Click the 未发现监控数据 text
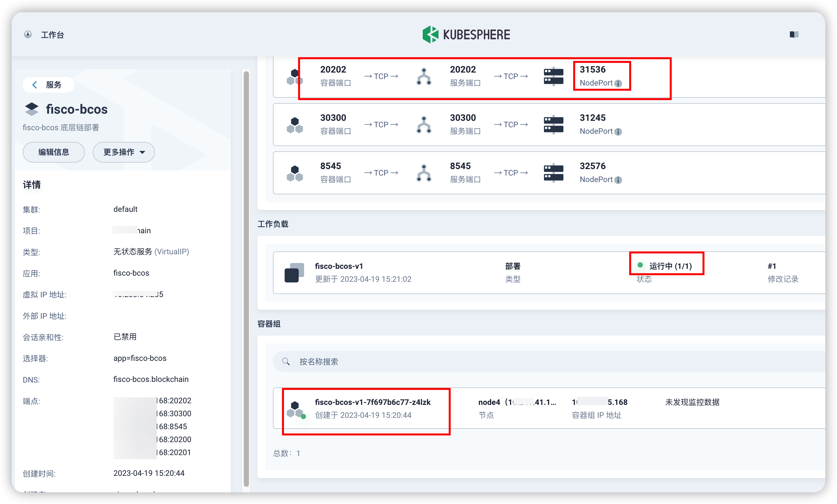Viewport: 837px width, 504px height. pyautogui.click(x=692, y=402)
